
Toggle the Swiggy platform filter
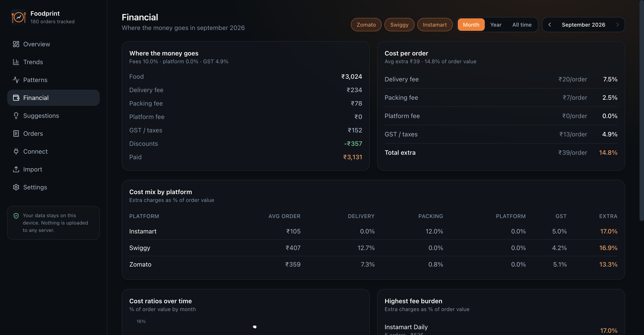399,25
